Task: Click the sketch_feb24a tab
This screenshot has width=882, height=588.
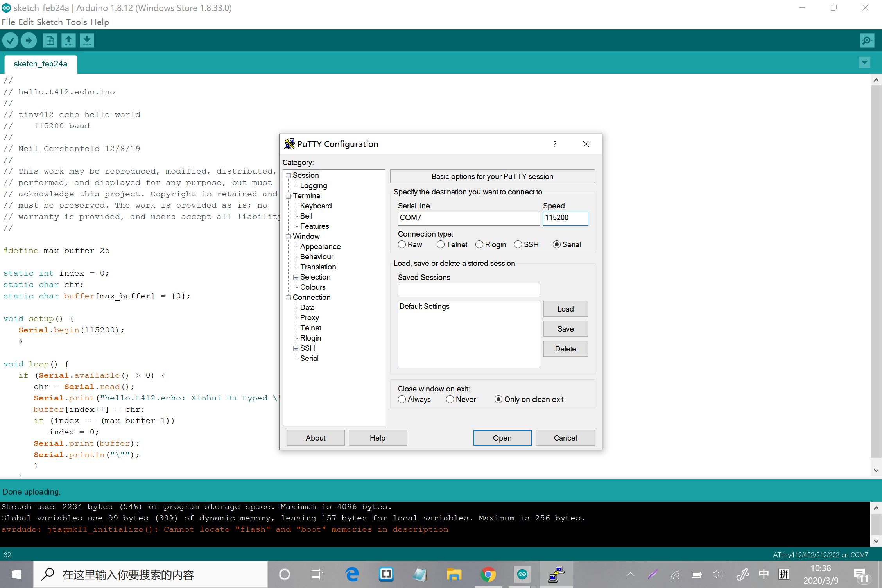Action: point(41,64)
